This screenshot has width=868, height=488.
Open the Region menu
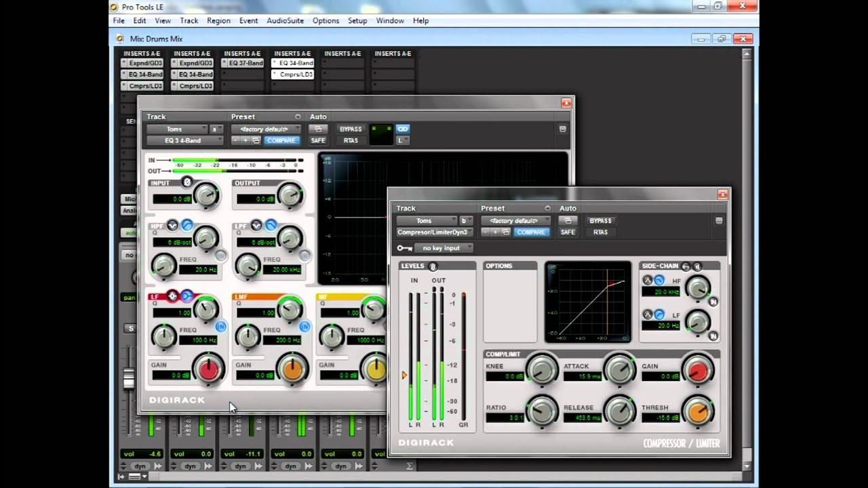[218, 21]
